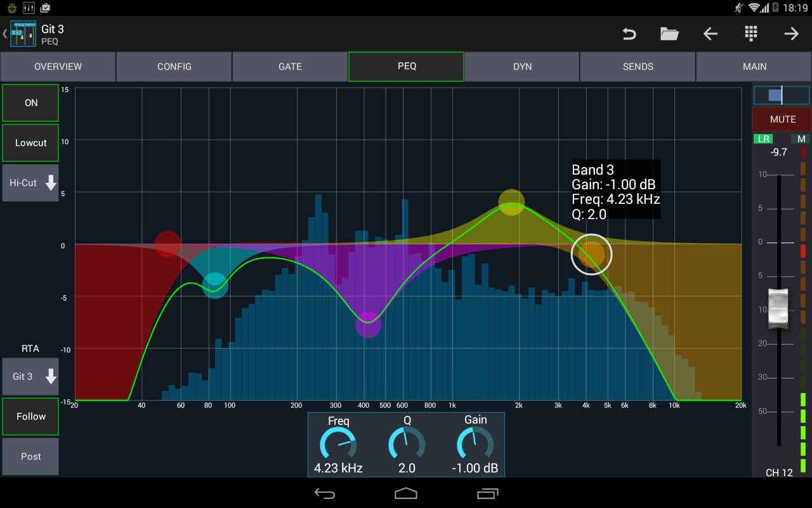Open the channel grid selector icon
The width and height of the screenshot is (812, 508).
coord(750,34)
